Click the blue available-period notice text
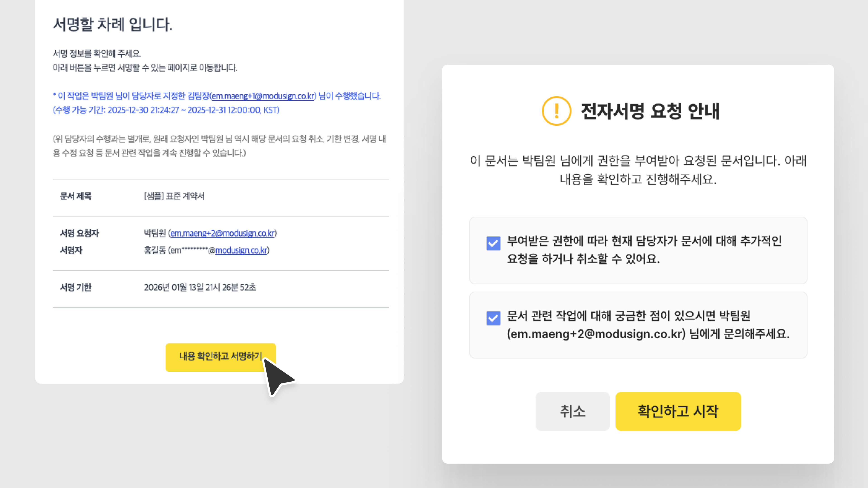Image resolution: width=868 pixels, height=488 pixels. pyautogui.click(x=166, y=110)
